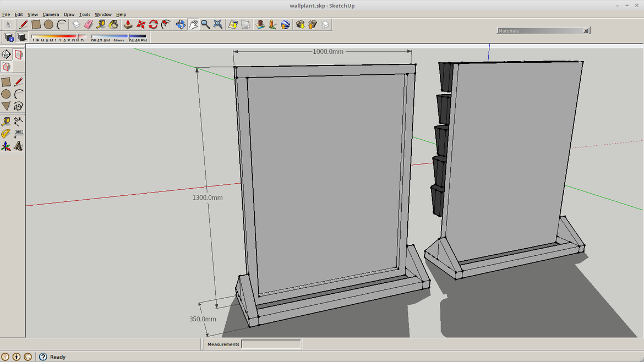Open the Camera menu

click(51, 14)
